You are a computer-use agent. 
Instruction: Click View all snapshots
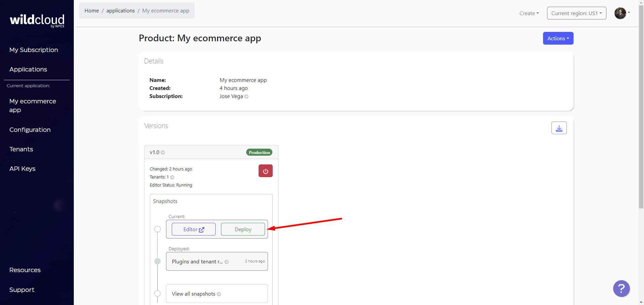click(217, 294)
